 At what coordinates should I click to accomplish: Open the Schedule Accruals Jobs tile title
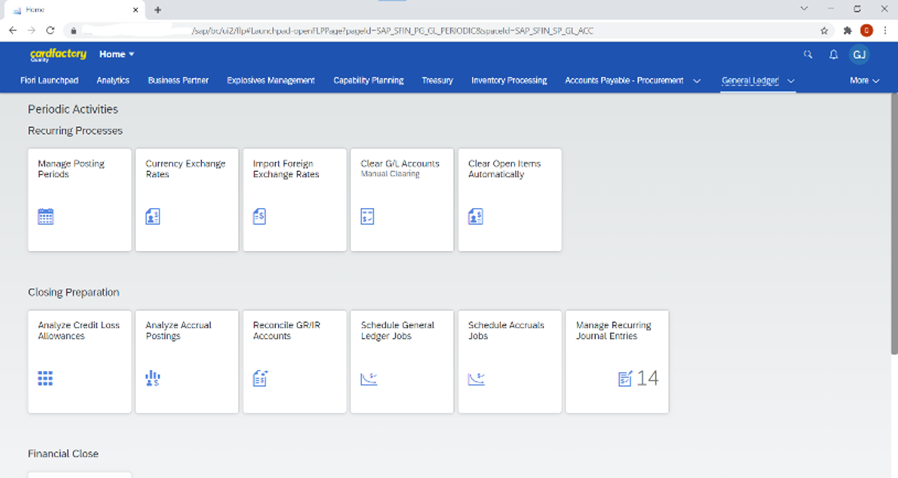pos(506,330)
